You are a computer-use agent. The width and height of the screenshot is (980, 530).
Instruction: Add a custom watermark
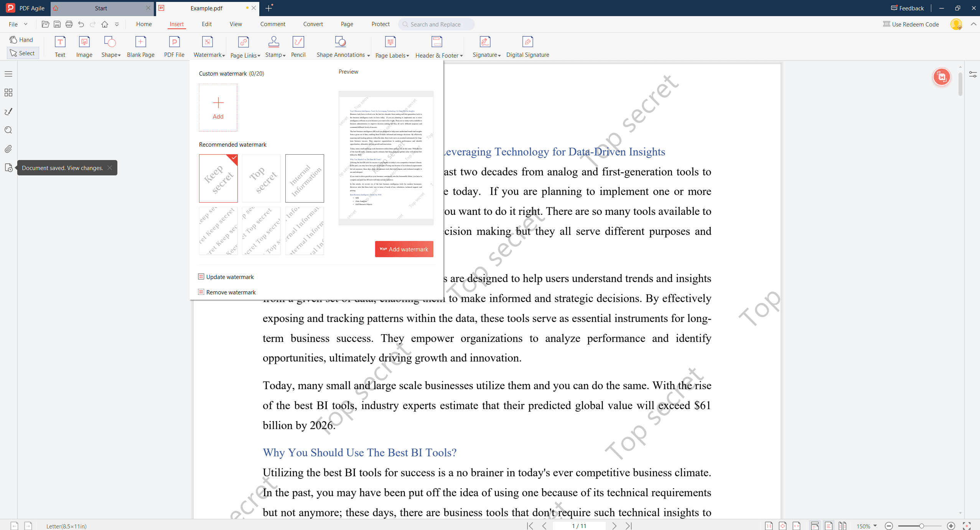(218, 107)
